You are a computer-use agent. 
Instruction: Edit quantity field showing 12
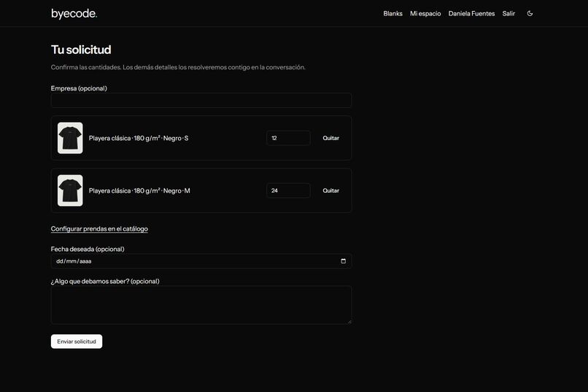pyautogui.click(x=288, y=138)
